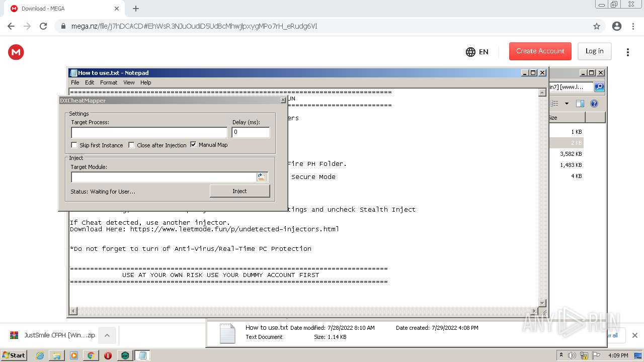Click Notepad horizontal scrollbar left arrow

pyautogui.click(x=73, y=311)
